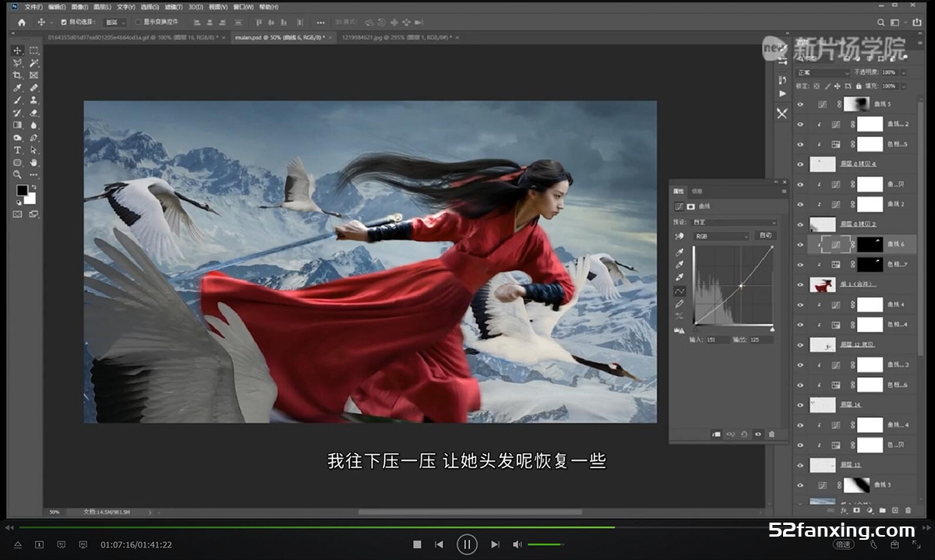
Task: Select the Magic Wand tool
Action: point(34,63)
